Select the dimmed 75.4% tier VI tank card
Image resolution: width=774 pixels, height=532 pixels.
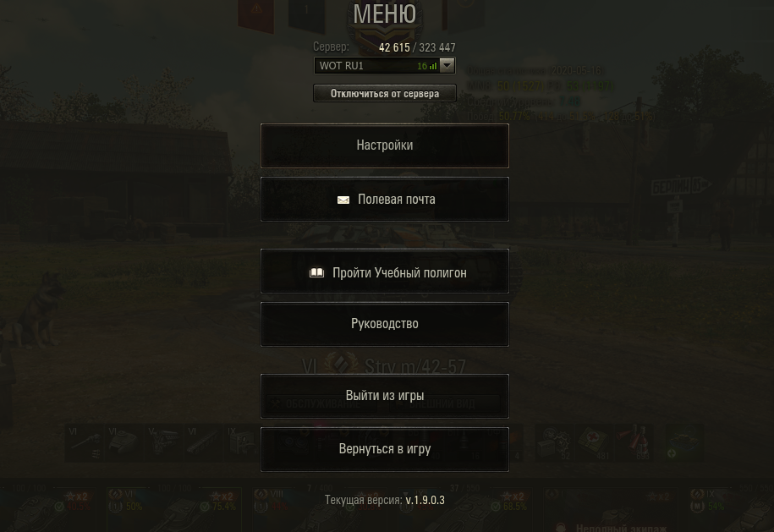(174, 510)
